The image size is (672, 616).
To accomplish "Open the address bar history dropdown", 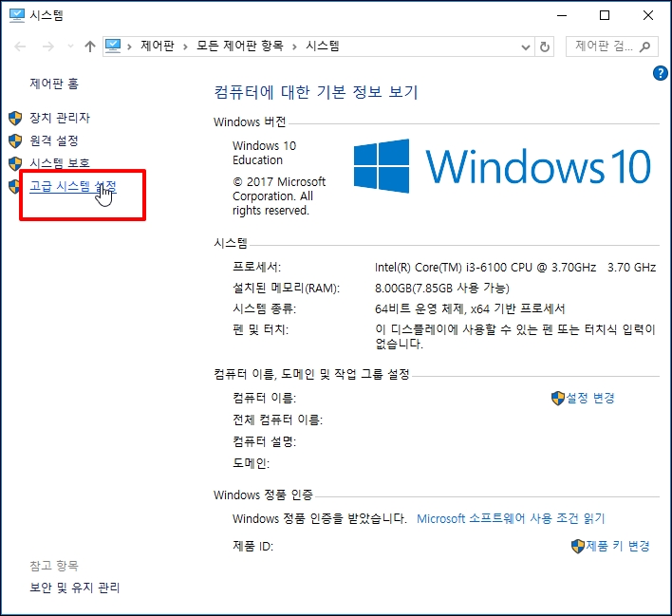I will coord(526,47).
